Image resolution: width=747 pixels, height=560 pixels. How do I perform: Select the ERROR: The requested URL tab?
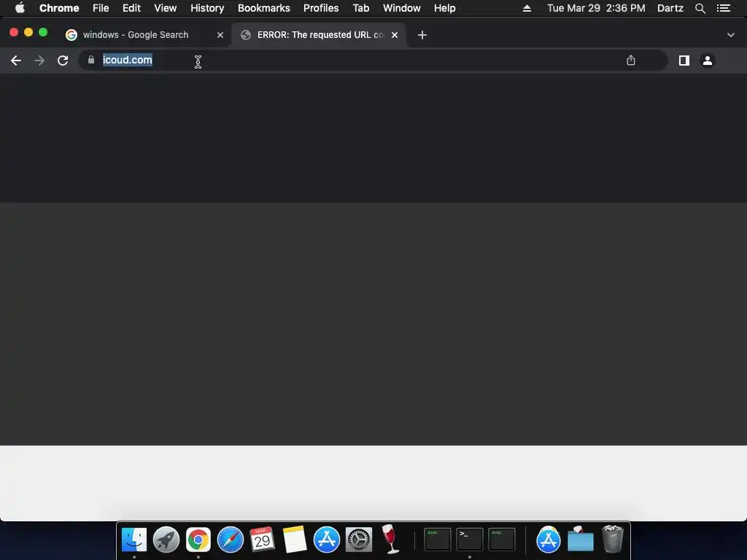319,35
